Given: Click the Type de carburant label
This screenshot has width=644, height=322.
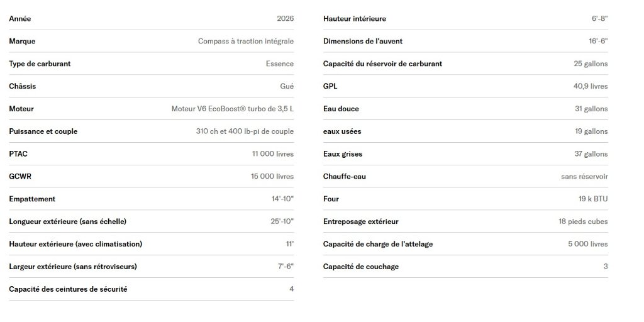Looking at the screenshot, I should [x=40, y=64].
